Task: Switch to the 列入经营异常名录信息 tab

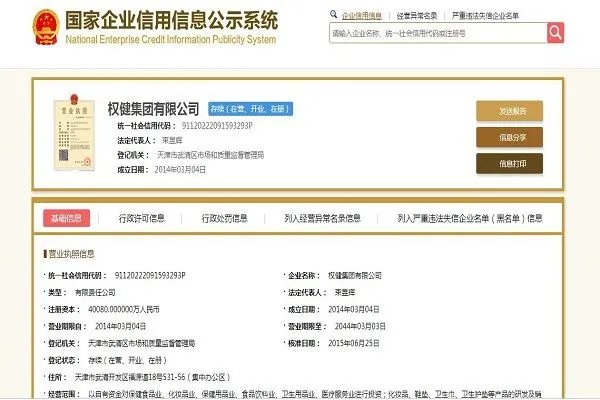Action: [322, 218]
